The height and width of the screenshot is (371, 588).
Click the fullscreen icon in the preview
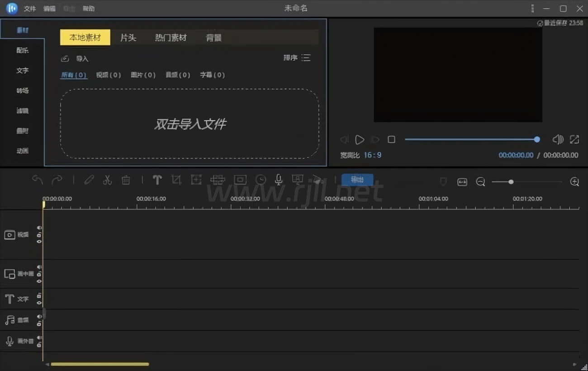click(574, 139)
